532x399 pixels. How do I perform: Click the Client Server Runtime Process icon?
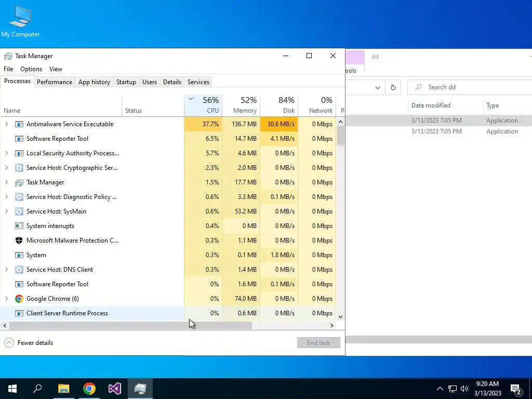pos(19,313)
